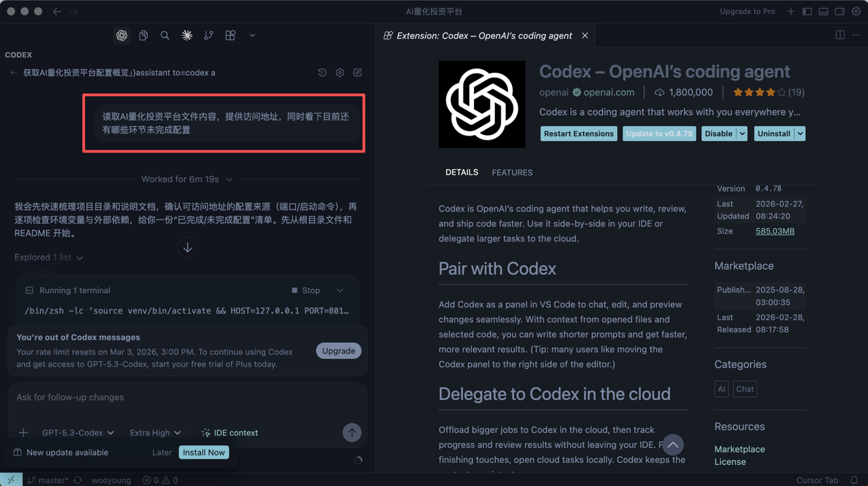868x486 pixels.
Task: Toggle the secondary sidebar layout button
Action: coord(840,12)
